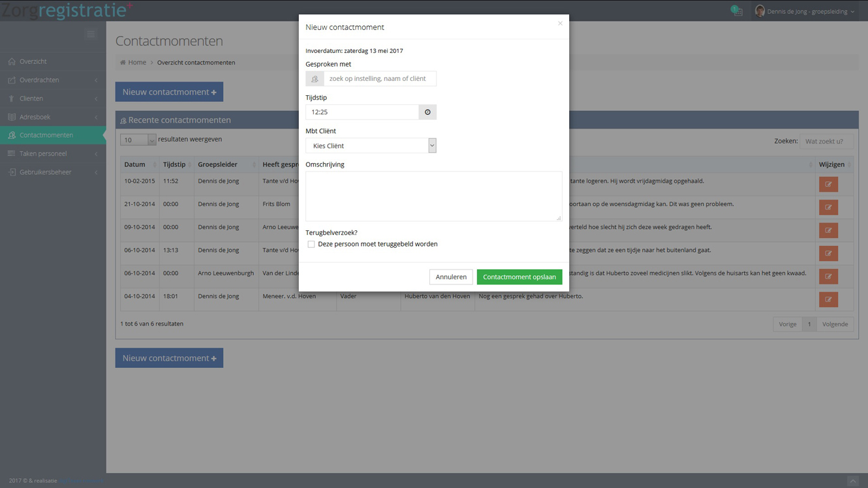
Task: Click the Volgende pagination button
Action: tap(835, 324)
